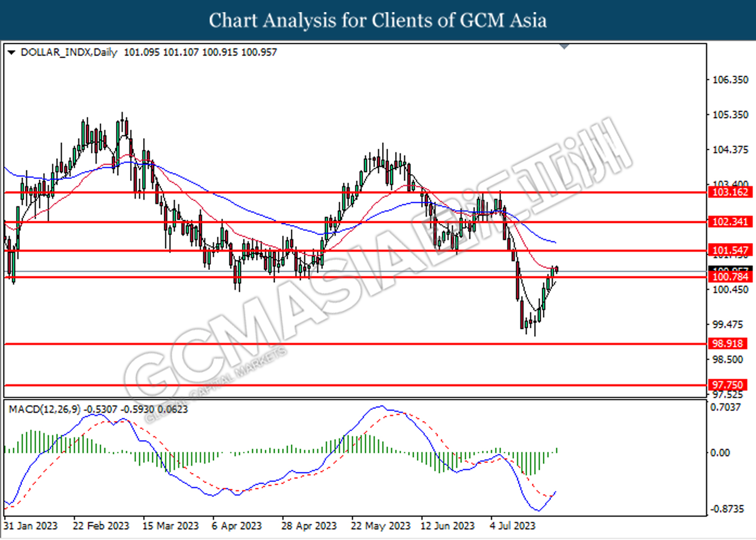Viewport: 756px width, 540px height.
Task: Click the 98.500 price axis value
Action: (x=727, y=359)
